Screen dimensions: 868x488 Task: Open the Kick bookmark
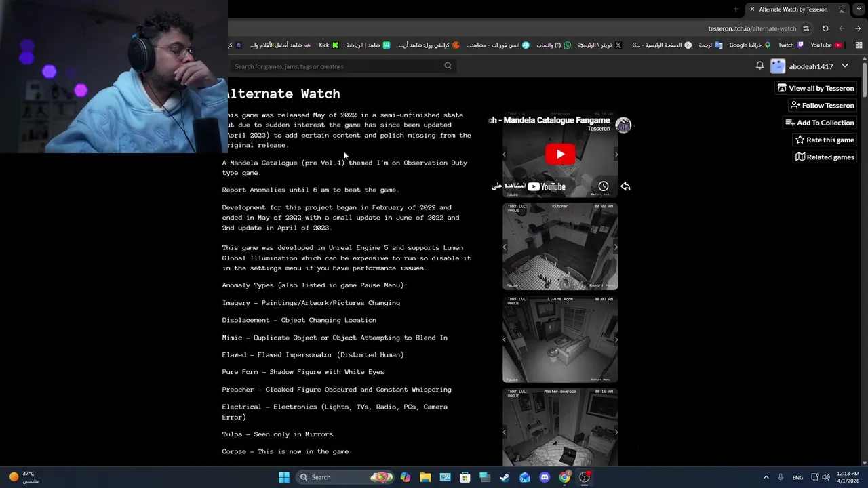(x=328, y=45)
